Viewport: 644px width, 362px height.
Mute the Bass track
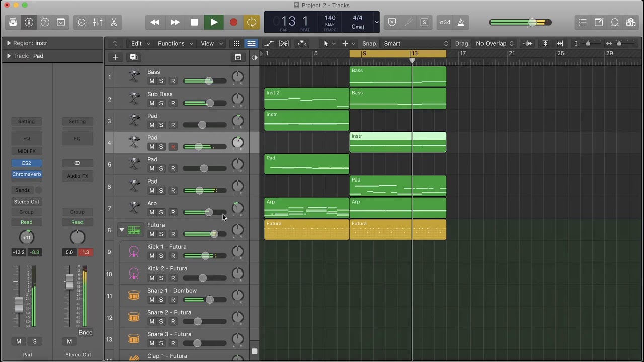click(152, 81)
